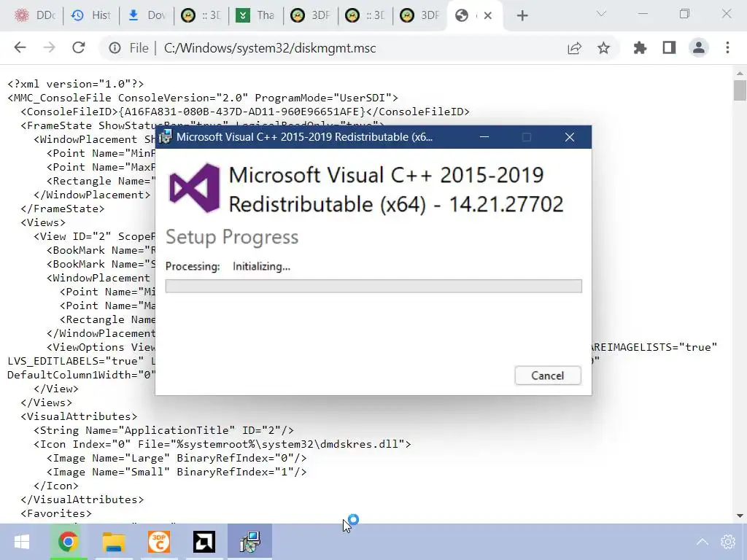Image resolution: width=747 pixels, height=560 pixels.
Task: Open a new tab with the plus button
Action: click(x=522, y=16)
